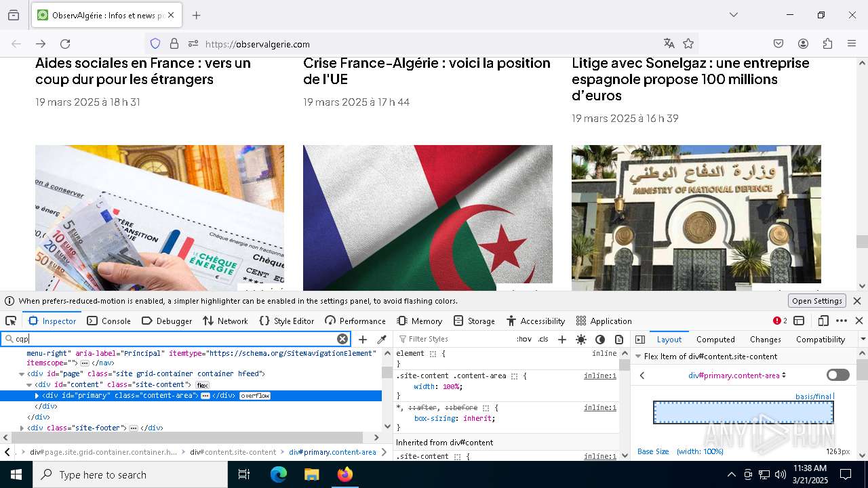Switch to the Layout tab
Image resolution: width=868 pixels, height=488 pixels.
(x=669, y=339)
